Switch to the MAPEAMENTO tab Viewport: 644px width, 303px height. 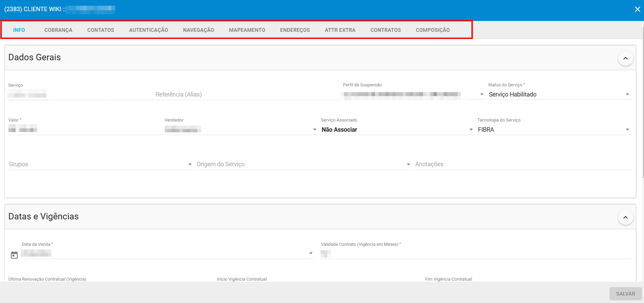(x=247, y=30)
